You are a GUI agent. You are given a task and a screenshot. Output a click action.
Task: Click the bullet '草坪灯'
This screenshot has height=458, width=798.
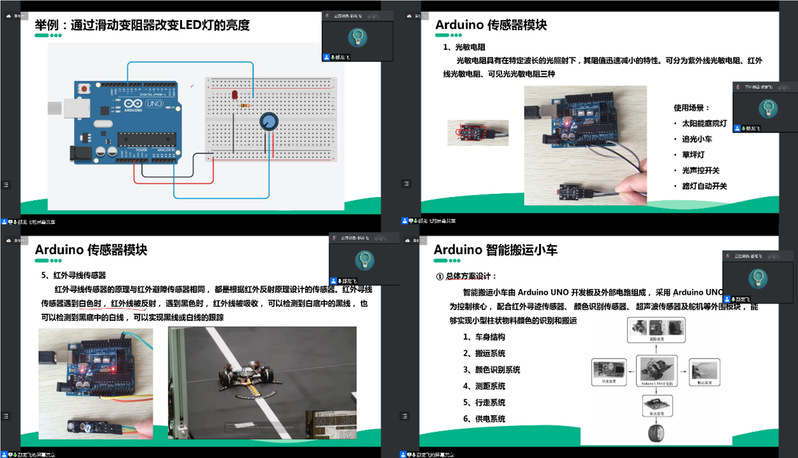click(x=693, y=155)
